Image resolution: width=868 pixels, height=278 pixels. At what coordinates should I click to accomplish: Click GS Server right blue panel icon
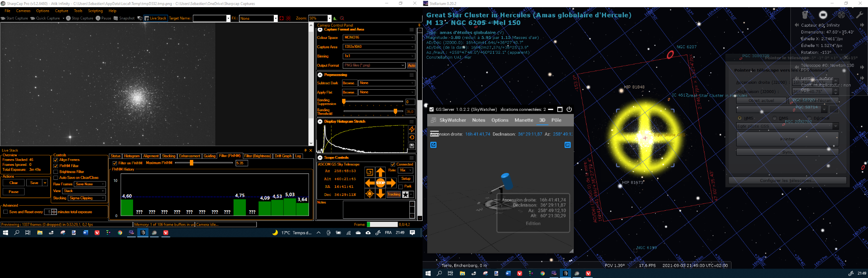(568, 145)
